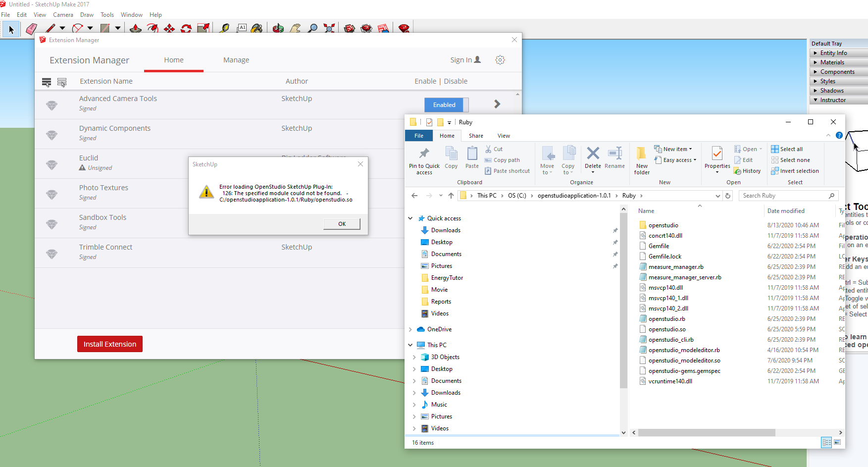
Task: Choose the Line pencil tool
Action: point(50,29)
